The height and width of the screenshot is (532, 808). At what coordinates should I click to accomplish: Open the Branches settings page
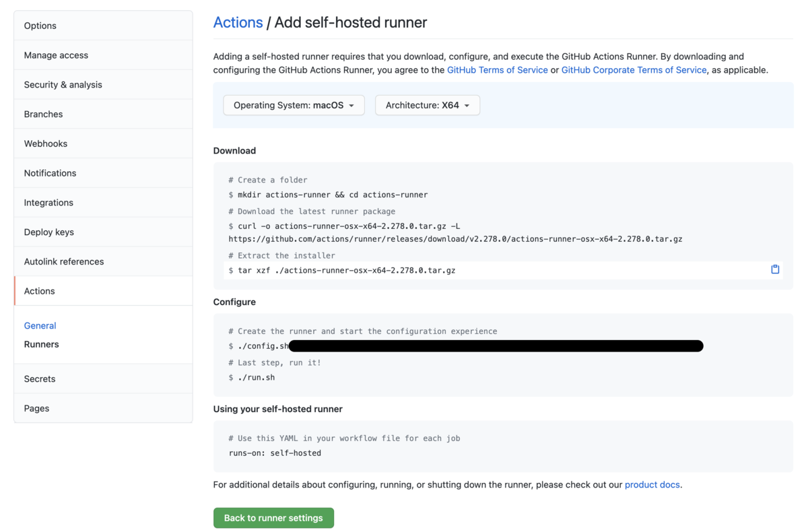103,114
